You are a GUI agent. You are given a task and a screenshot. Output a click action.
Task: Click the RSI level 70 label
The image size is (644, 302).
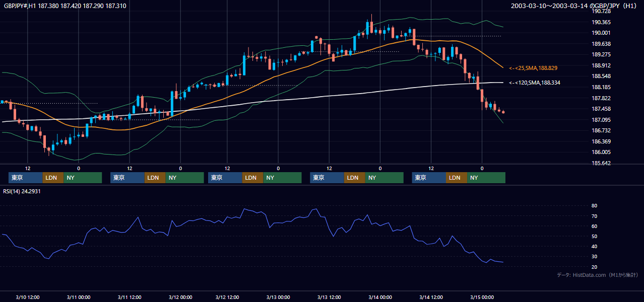pyautogui.click(x=595, y=216)
